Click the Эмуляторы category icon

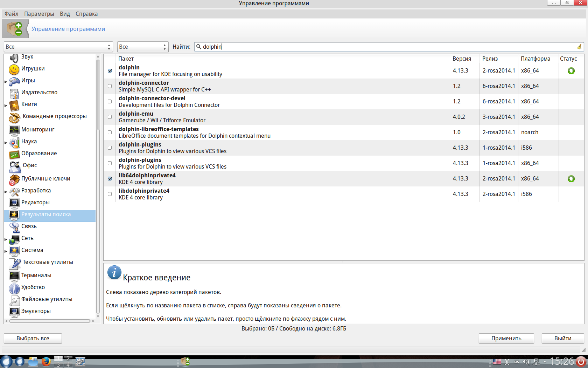[14, 312]
